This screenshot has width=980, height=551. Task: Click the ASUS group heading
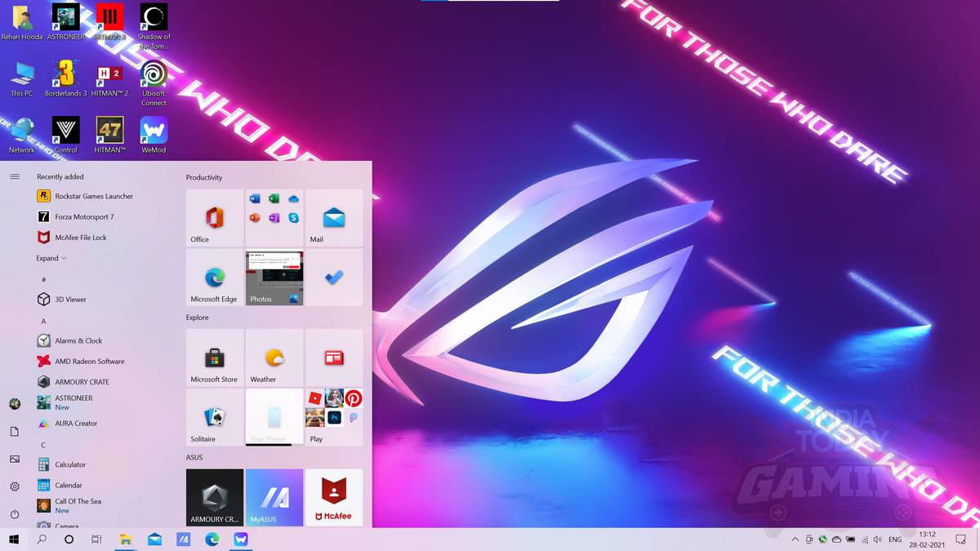click(194, 457)
